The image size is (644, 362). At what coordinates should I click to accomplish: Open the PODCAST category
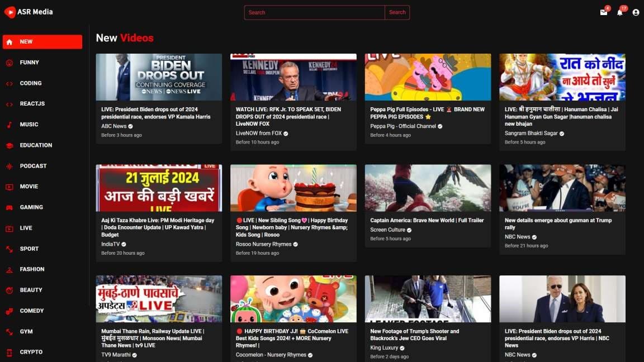[x=33, y=166]
